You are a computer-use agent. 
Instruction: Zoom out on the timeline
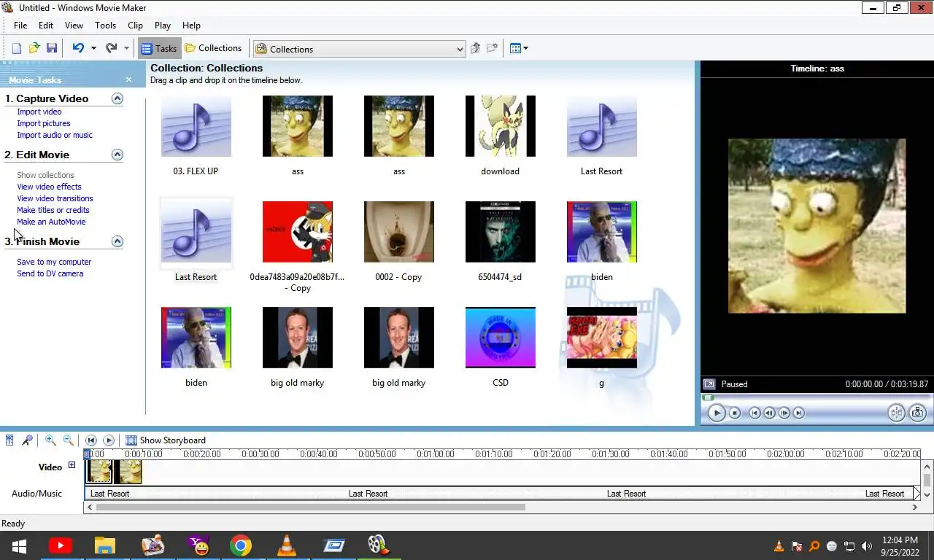pos(68,440)
